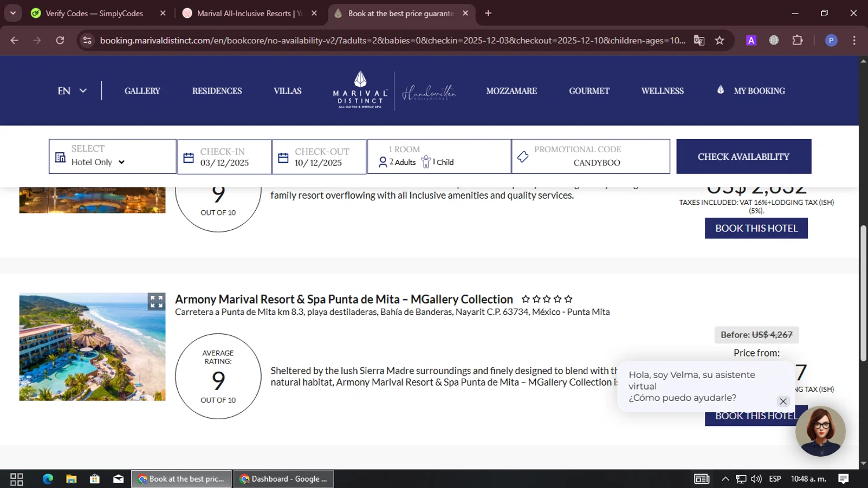
Task: Open the My Booking link
Action: click(759, 91)
